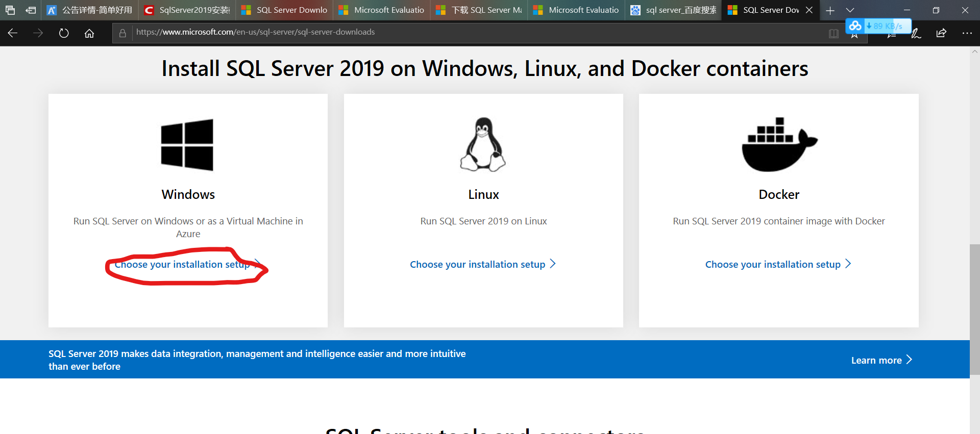This screenshot has width=980, height=434.
Task: Click 'Run SQL Server 2019 on Linux' text
Action: [483, 221]
